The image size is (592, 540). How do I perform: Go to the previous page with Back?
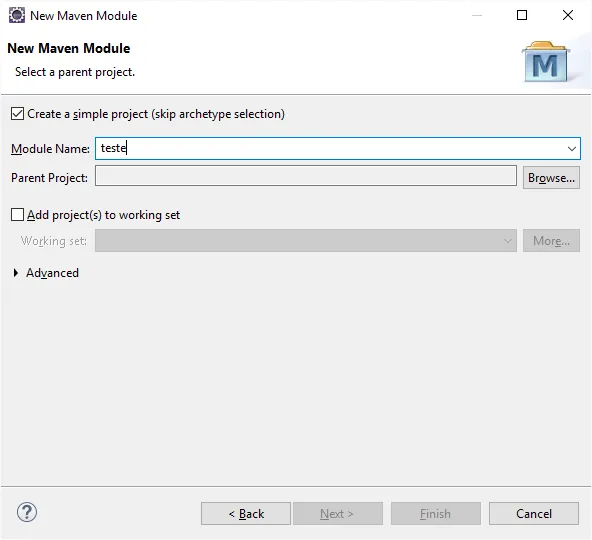(246, 514)
